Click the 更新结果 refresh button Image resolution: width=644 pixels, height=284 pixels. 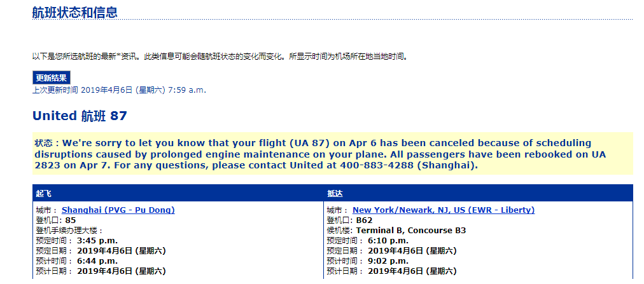coord(52,78)
